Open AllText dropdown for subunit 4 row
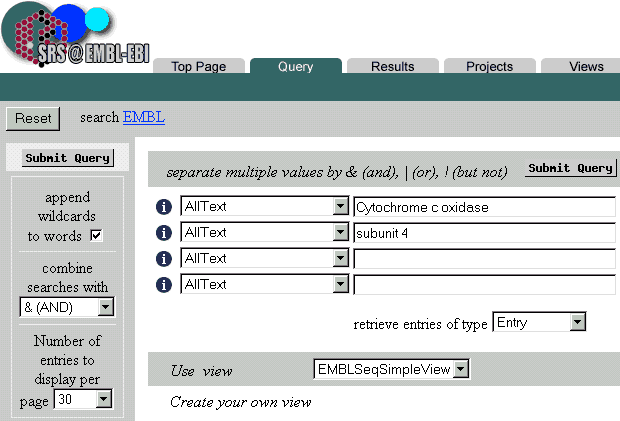The image size is (620, 421). tap(264, 232)
